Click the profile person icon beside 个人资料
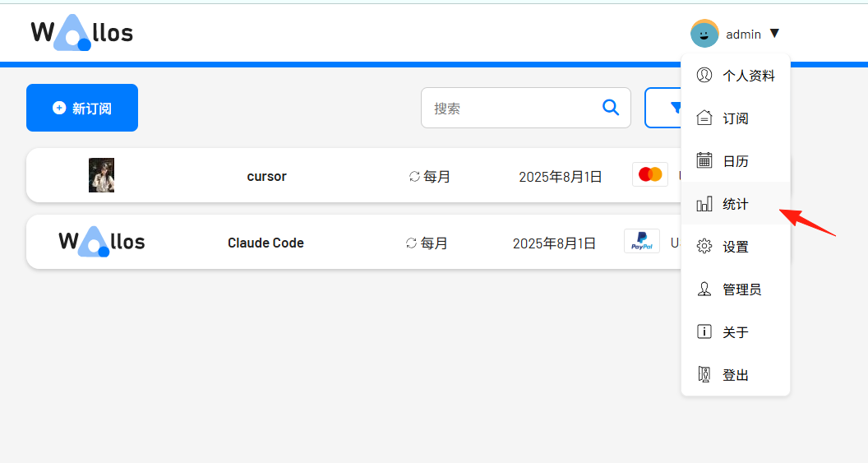The width and height of the screenshot is (868, 463). click(704, 75)
